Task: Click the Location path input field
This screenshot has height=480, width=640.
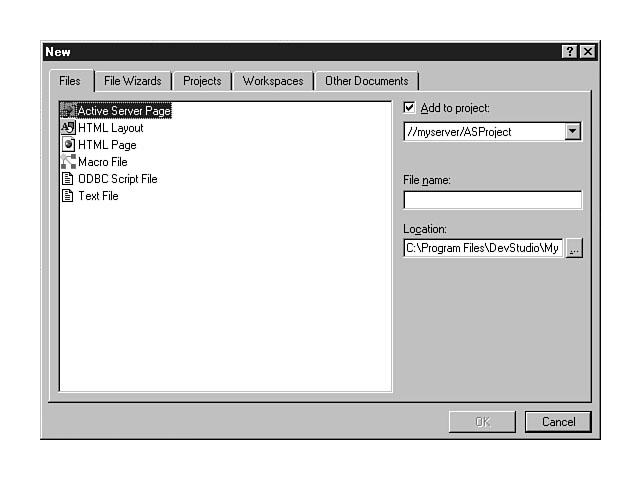Action: click(483, 249)
